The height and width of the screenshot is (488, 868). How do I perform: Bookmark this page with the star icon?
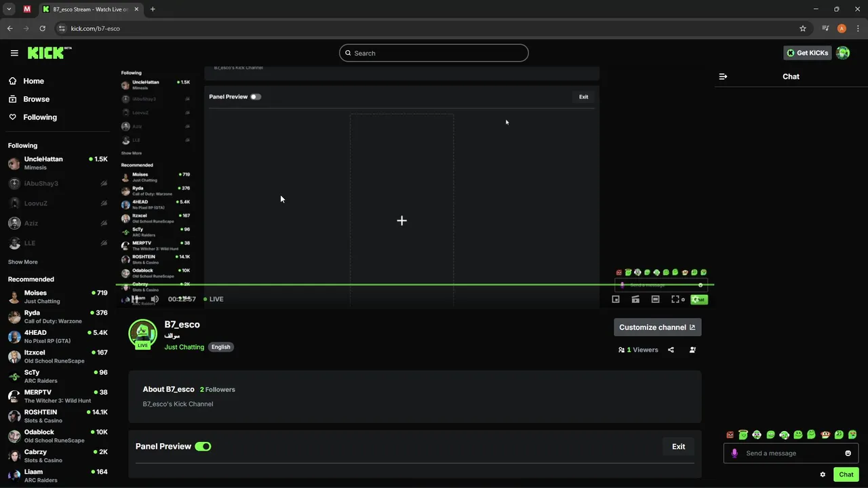803,28
